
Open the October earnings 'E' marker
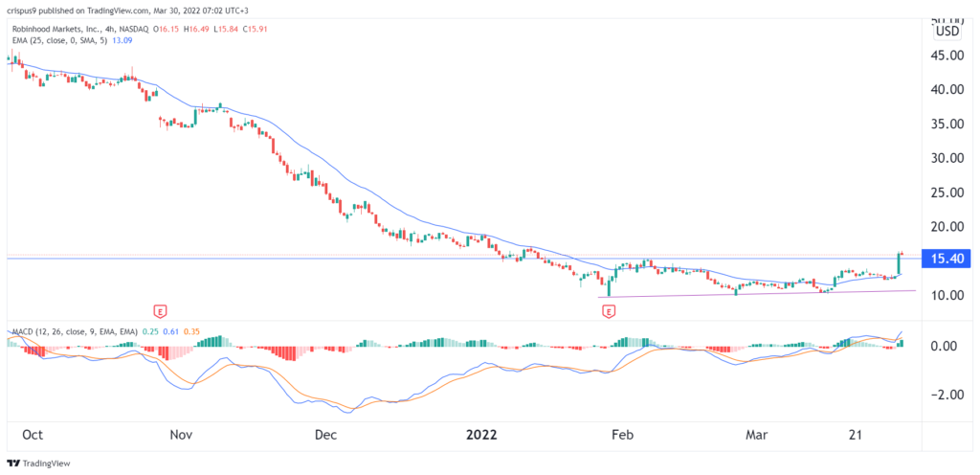point(161,310)
